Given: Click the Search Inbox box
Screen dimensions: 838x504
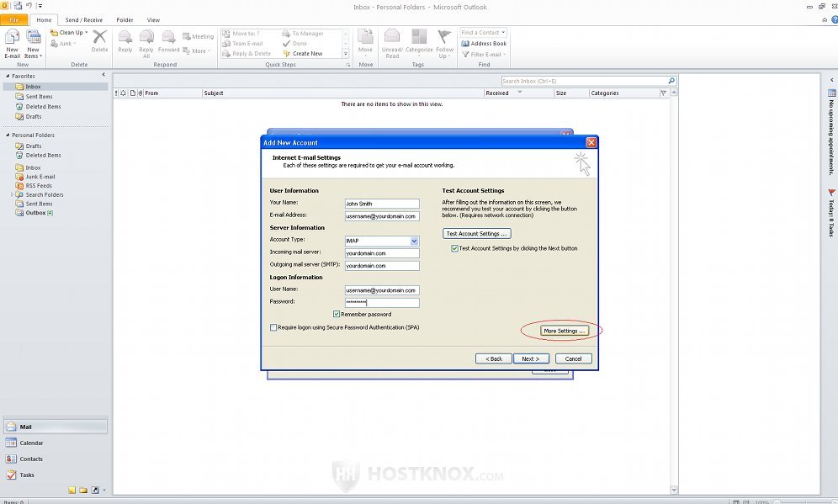Looking at the screenshot, I should (x=585, y=81).
